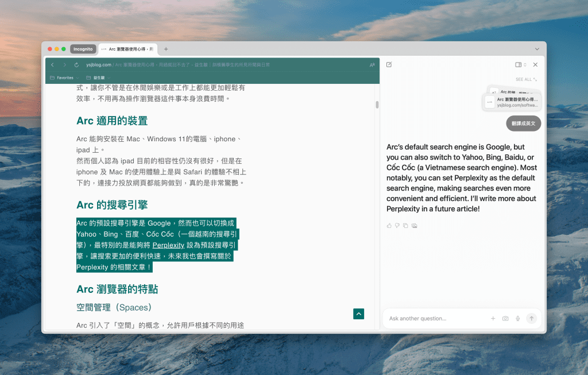Activate microphone voice input
The width and height of the screenshot is (588, 375).
pos(518,319)
